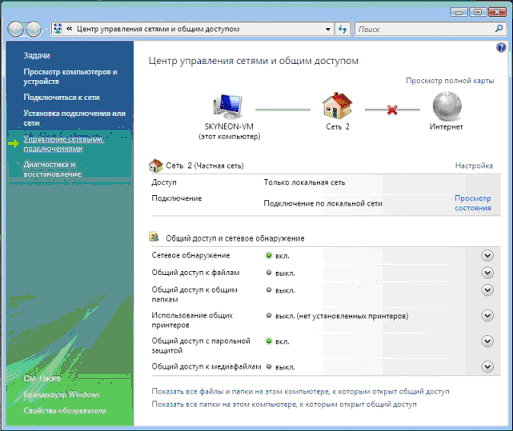Click the magnifier icon in the Поиск box
This screenshot has width=513, height=431.
coord(499,29)
